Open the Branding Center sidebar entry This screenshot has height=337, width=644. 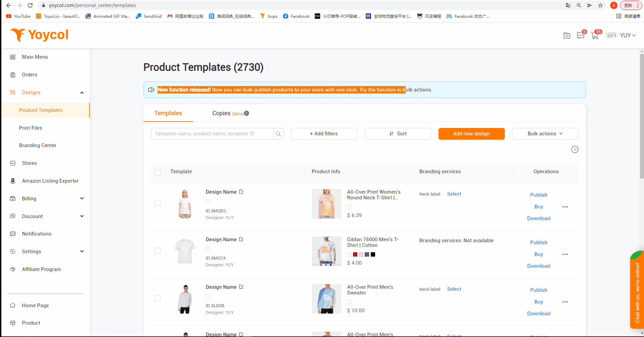pyautogui.click(x=38, y=145)
